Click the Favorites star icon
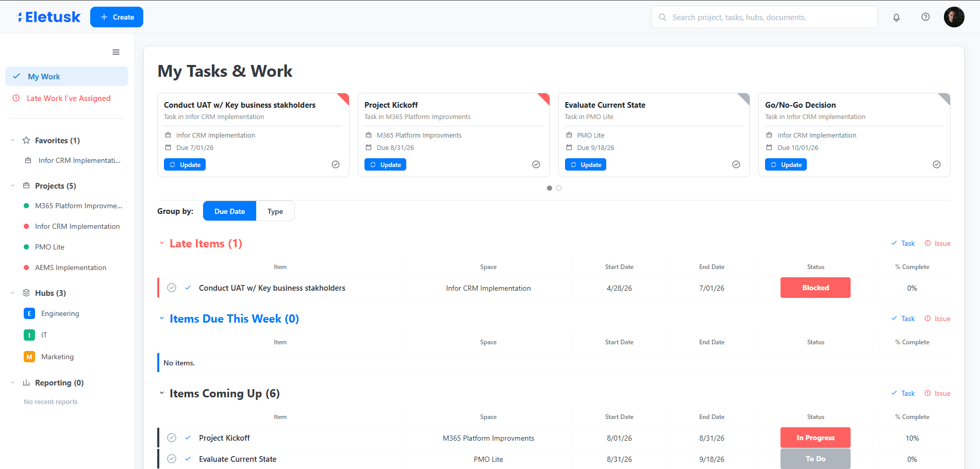The image size is (980, 469). [26, 140]
